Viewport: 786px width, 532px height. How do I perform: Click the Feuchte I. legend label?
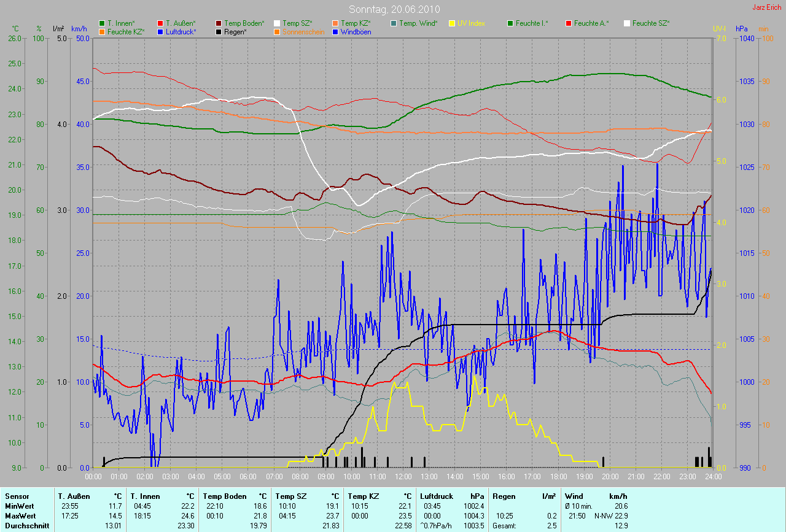(532, 23)
